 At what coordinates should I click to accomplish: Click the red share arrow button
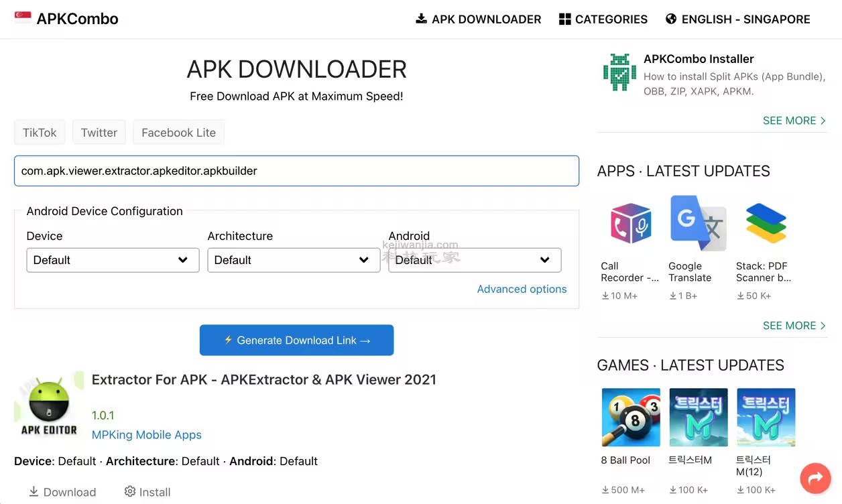click(x=815, y=479)
